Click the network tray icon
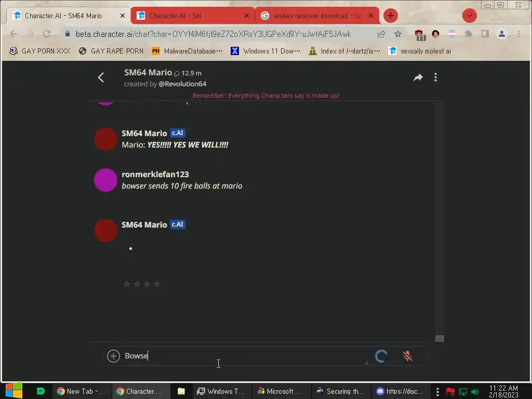This screenshot has width=532, height=399. point(463,392)
